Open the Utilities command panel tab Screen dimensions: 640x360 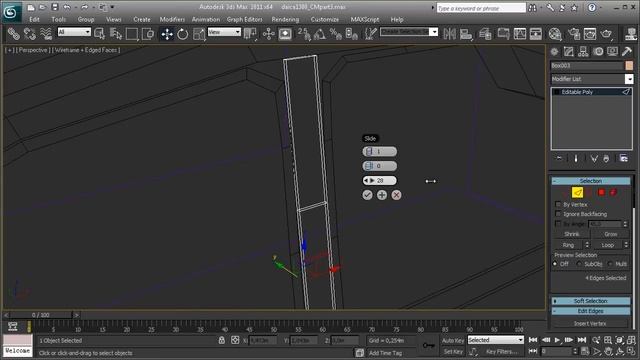[627, 51]
